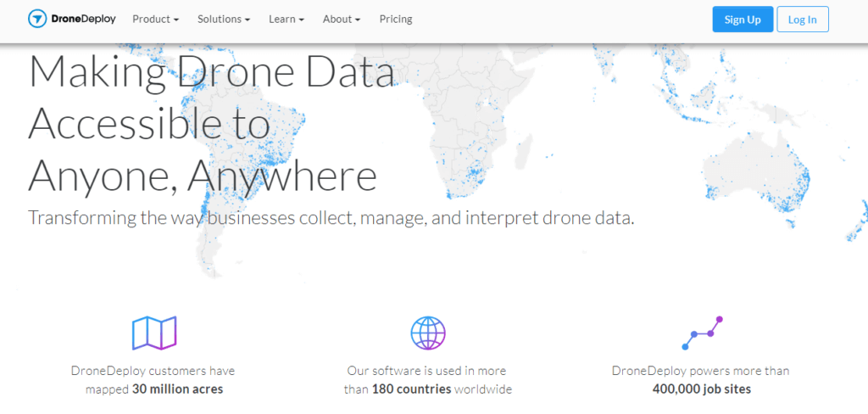
Task: Click 'DroneDeploy customers have' text
Action: coord(153,371)
